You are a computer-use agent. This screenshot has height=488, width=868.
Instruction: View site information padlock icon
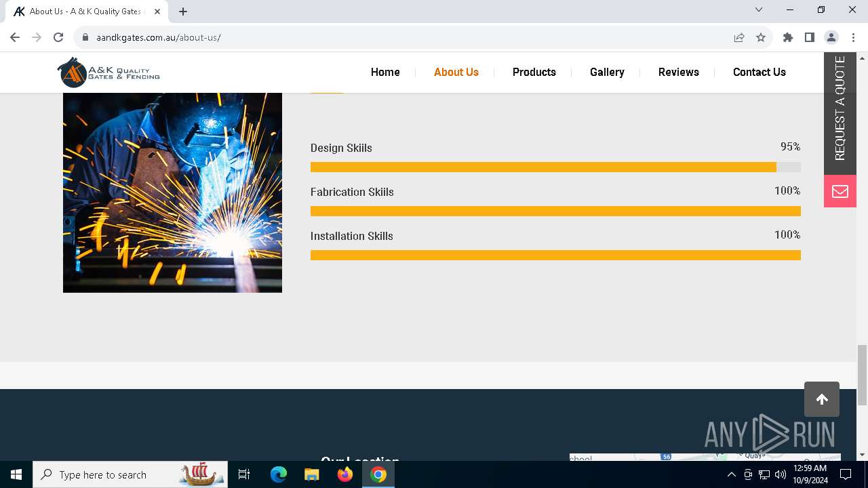click(85, 37)
